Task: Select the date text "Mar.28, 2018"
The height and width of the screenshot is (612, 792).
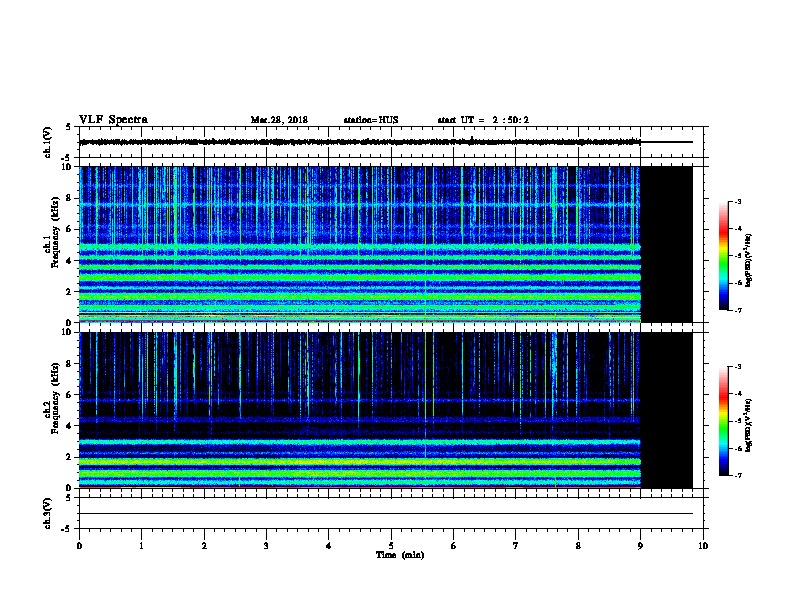Action: coord(279,120)
